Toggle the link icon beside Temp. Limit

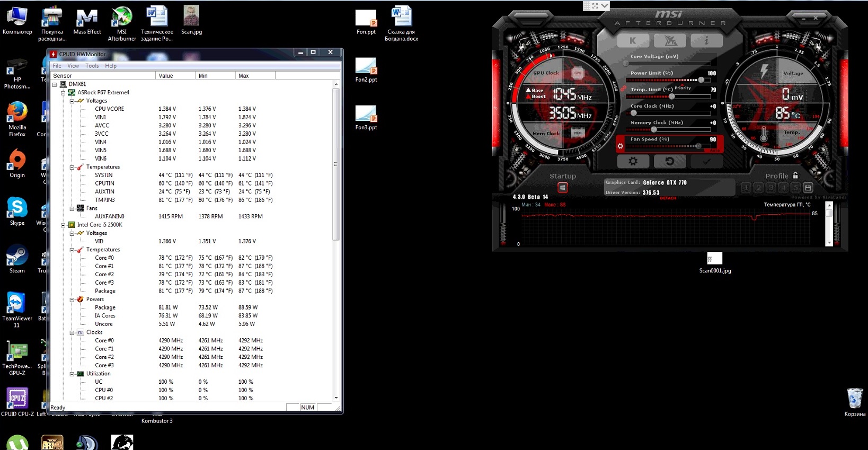(x=623, y=89)
